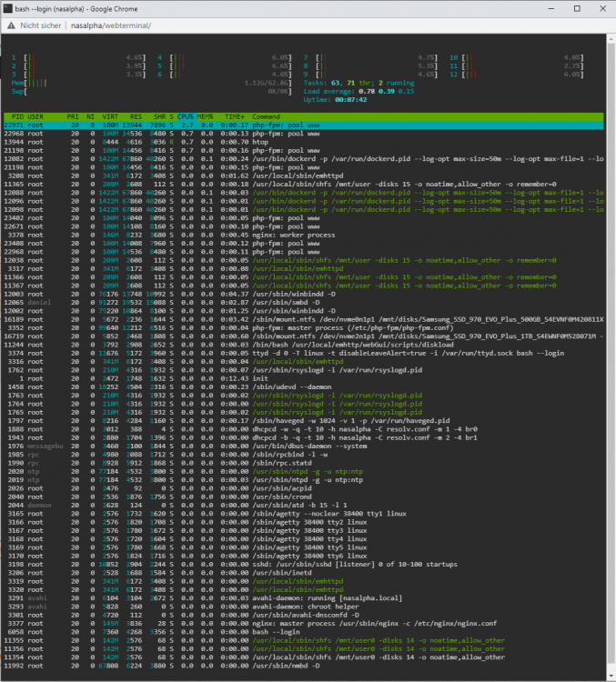Click the Swp usage meter bar
This screenshot has height=682, width=616.
[151, 91]
